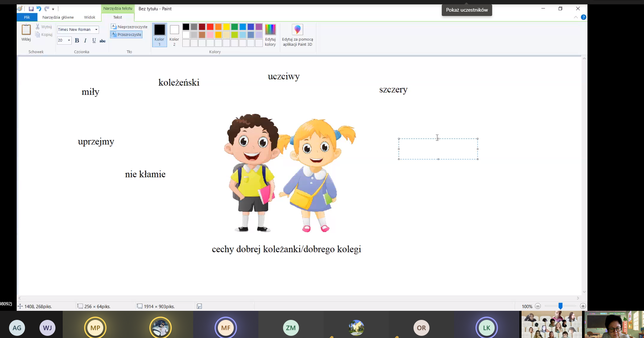Click the Kopiuj copy icon
Screen dimensions: 644x338
pyautogui.click(x=38, y=34)
